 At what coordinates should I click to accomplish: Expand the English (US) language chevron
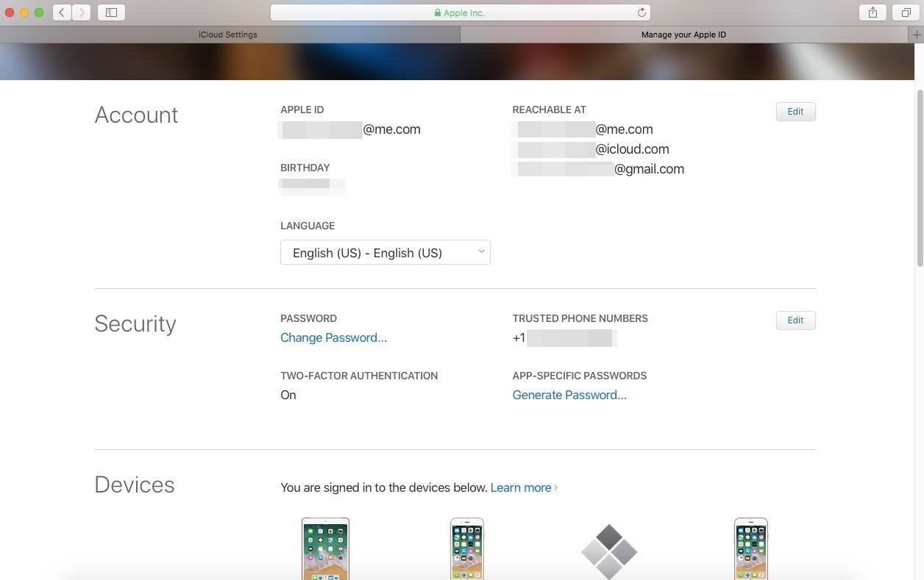click(482, 252)
